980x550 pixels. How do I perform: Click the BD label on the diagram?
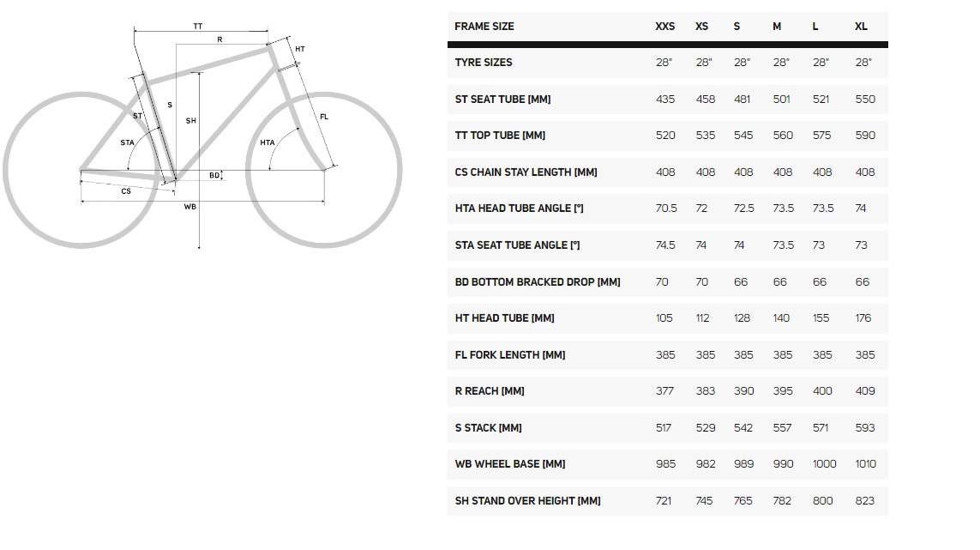click(x=214, y=175)
